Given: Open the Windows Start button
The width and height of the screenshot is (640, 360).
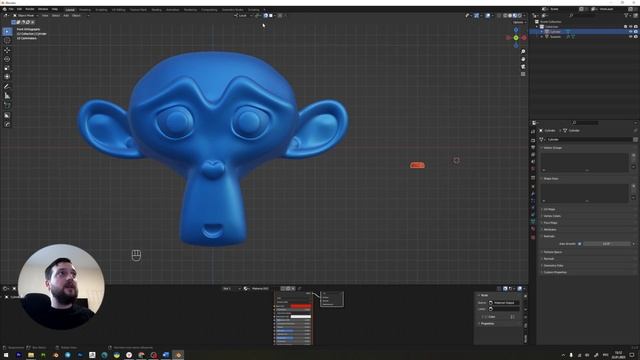Looking at the screenshot, I should click(6, 355).
